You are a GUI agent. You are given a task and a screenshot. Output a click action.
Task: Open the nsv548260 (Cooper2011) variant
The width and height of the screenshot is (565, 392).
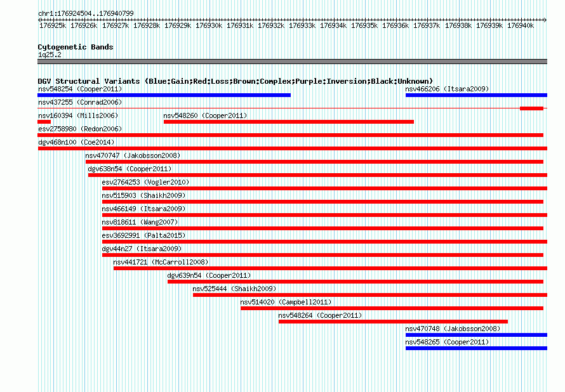205,115
